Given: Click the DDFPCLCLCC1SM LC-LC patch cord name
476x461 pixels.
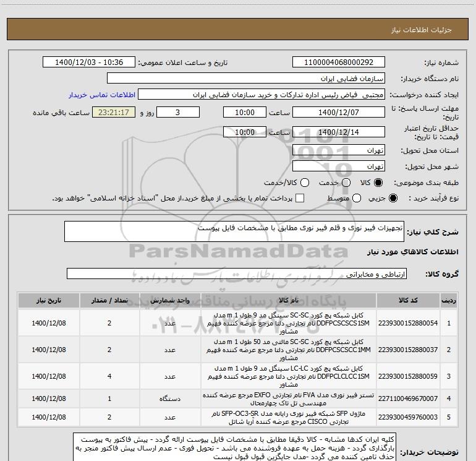Looking at the screenshot, I should coord(289,376).
